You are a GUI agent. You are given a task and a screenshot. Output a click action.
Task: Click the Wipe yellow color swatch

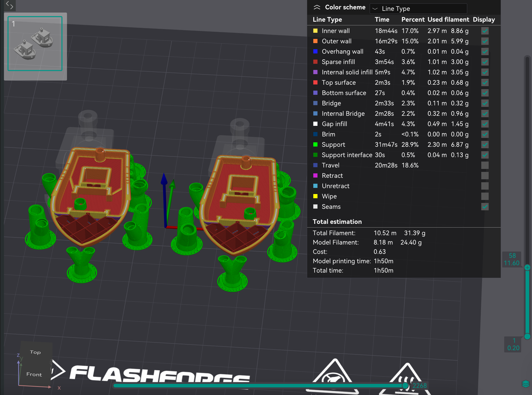[x=315, y=196]
